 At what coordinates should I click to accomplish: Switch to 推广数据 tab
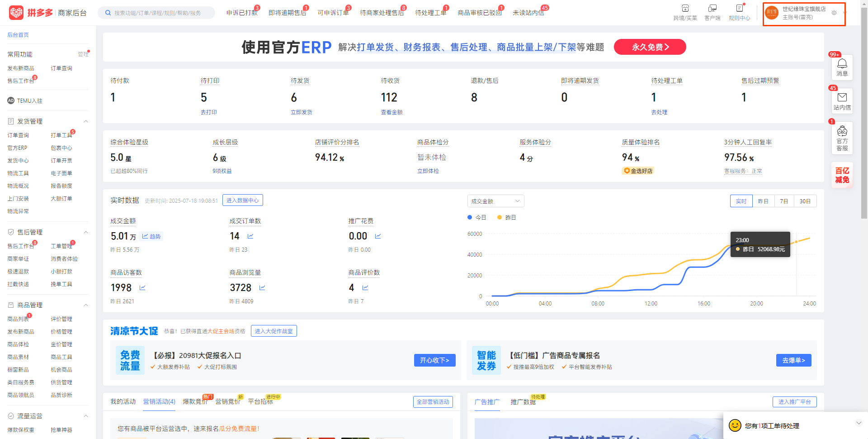click(x=523, y=402)
